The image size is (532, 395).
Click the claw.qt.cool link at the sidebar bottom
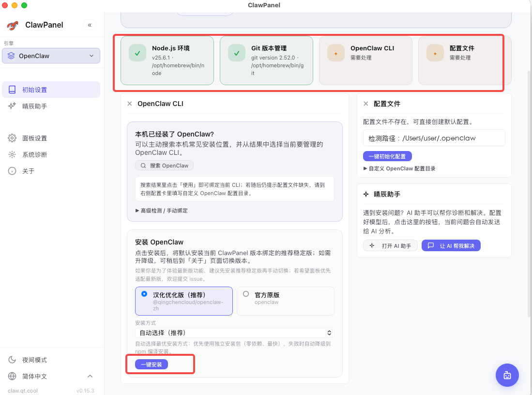click(x=23, y=391)
